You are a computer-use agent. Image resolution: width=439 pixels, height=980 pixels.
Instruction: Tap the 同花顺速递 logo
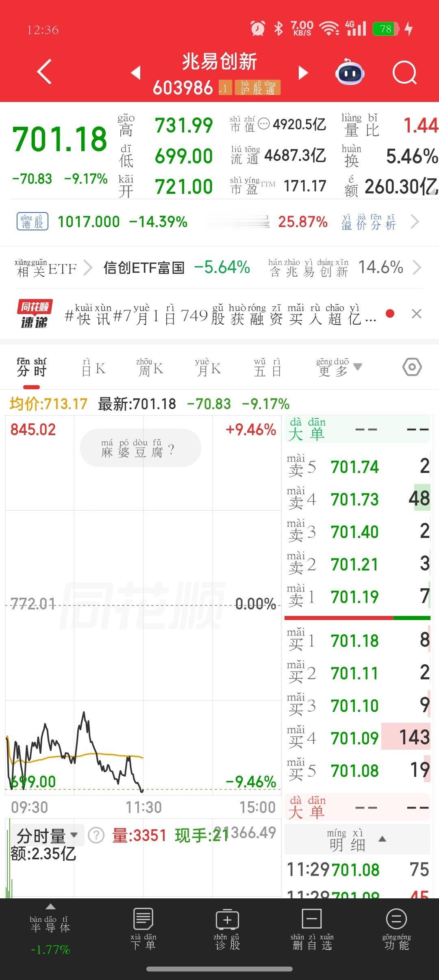pos(35,314)
